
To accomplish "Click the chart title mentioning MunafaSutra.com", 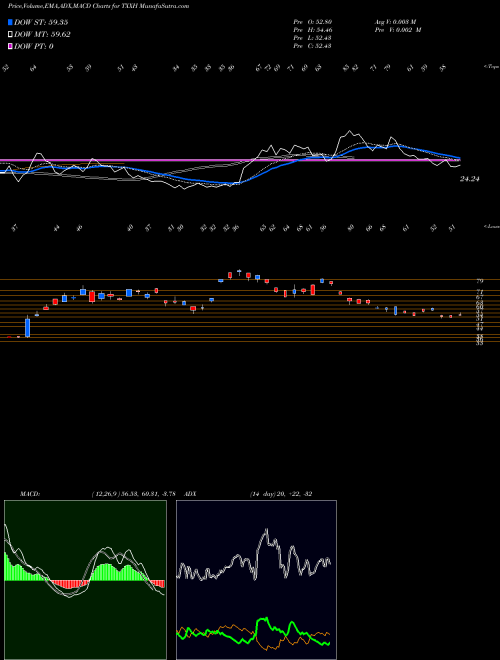I will click(x=98, y=6).
